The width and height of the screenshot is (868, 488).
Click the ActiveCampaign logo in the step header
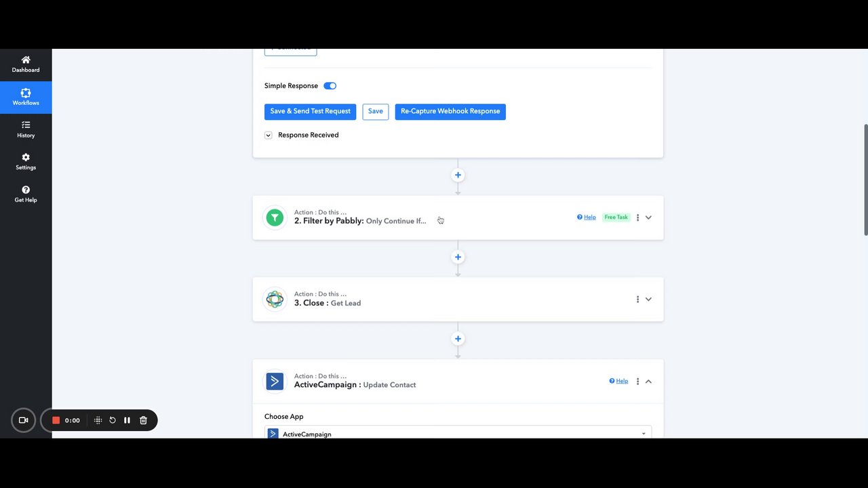tap(275, 382)
